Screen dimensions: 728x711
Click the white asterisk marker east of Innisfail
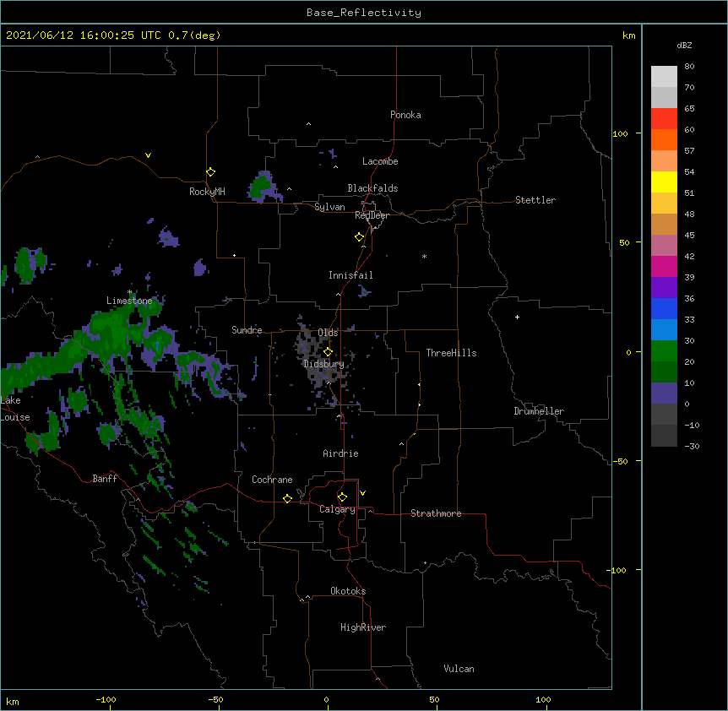pos(424,256)
